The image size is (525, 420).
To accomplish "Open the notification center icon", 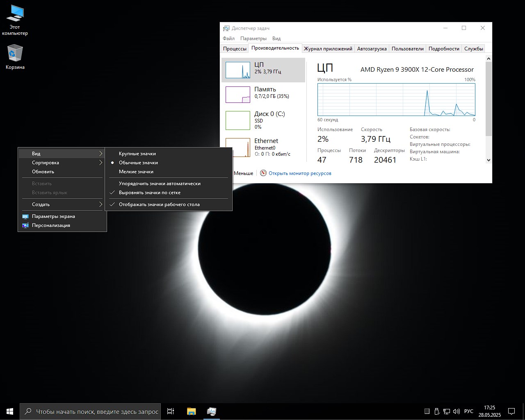I will [x=511, y=411].
